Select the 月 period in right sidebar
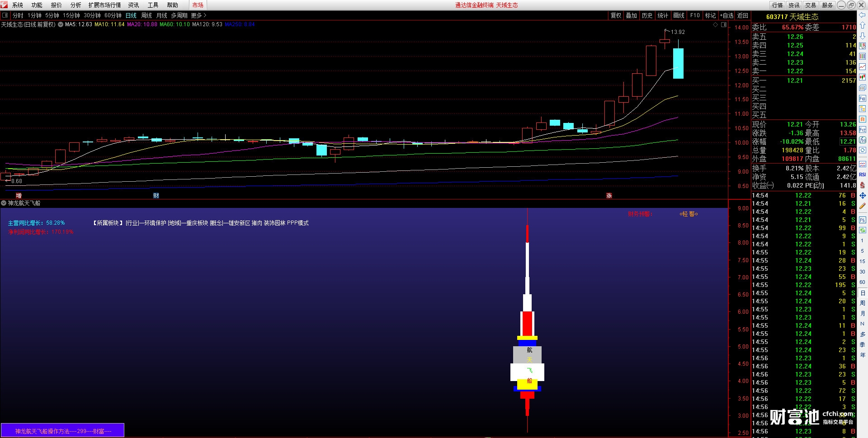This screenshot has height=438, width=868. pyautogui.click(x=863, y=314)
